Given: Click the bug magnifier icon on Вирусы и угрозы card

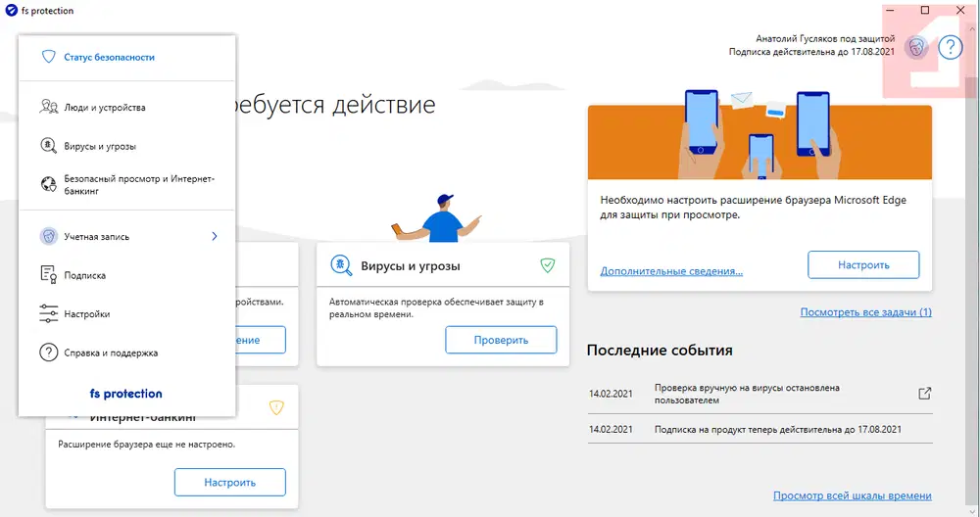Looking at the screenshot, I should [x=341, y=265].
